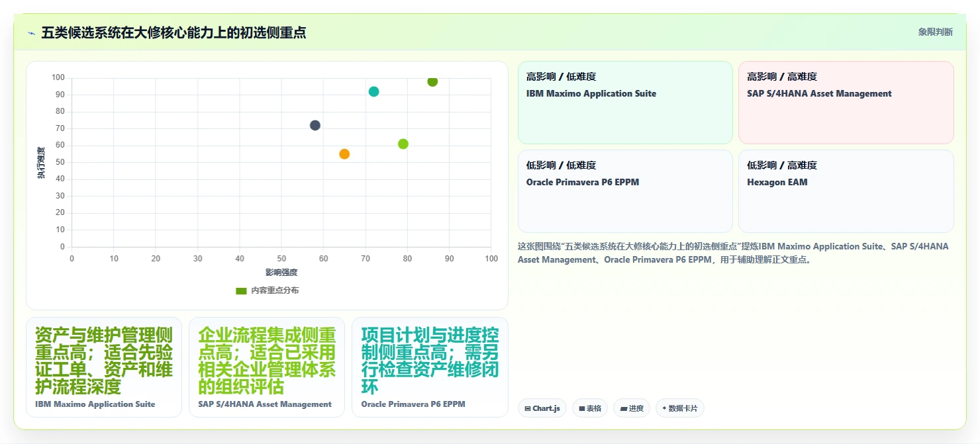The height and width of the screenshot is (444, 980).
Task: Click the 影响强度 x-axis label
Action: tap(281, 273)
